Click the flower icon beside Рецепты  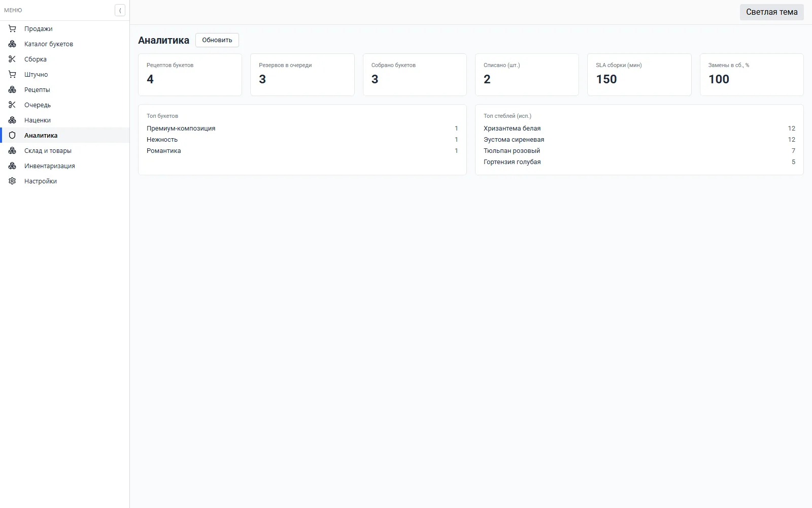click(x=12, y=89)
